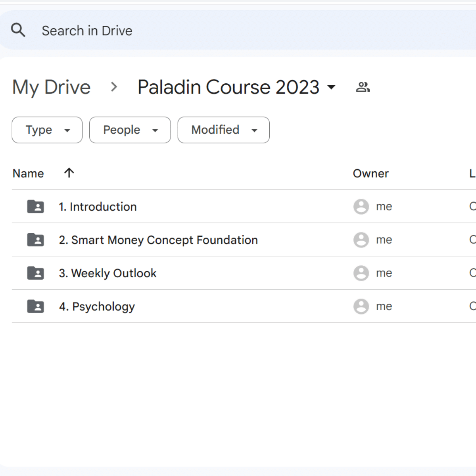
Task: Open the Type filter dropdown
Action: [47, 130]
